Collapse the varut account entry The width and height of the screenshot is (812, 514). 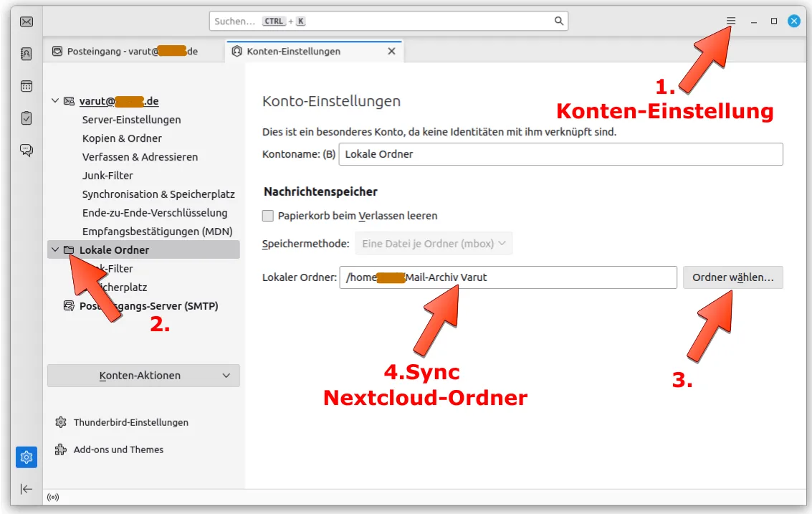(55, 100)
